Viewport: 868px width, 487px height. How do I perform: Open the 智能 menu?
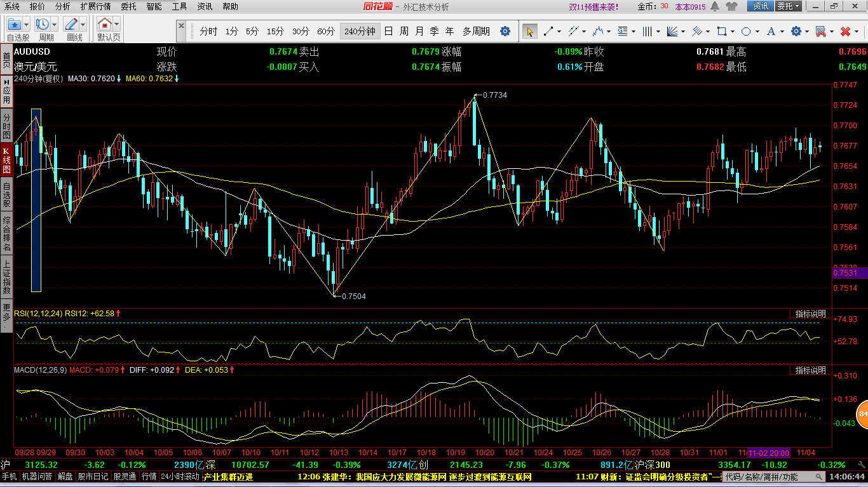154,6
